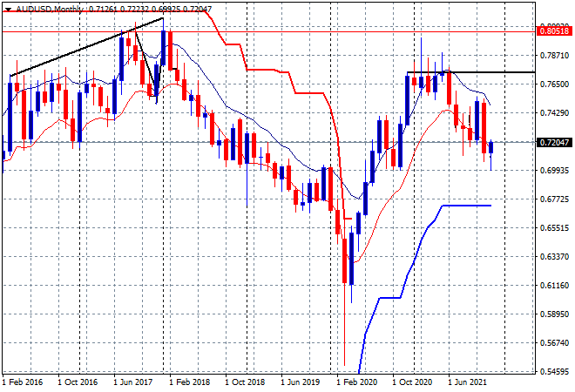Click the AUDUSD,Monthly chart title text
575x392 pixels.
point(50,9)
